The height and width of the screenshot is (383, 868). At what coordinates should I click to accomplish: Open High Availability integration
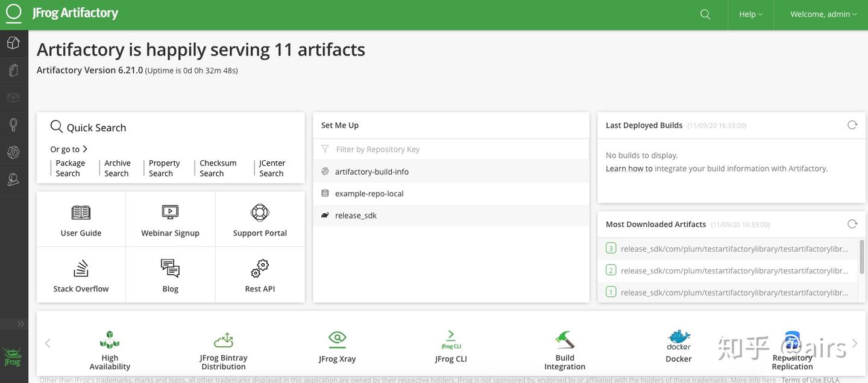coord(110,350)
